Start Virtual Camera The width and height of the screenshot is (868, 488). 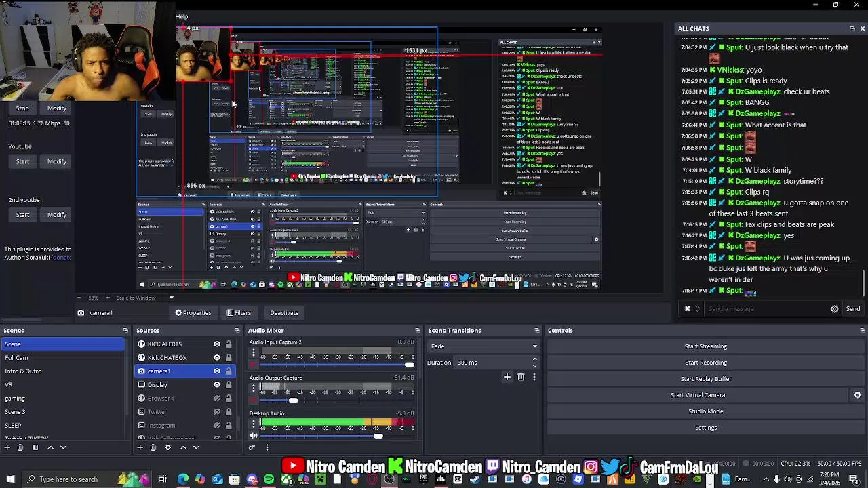[x=698, y=395]
